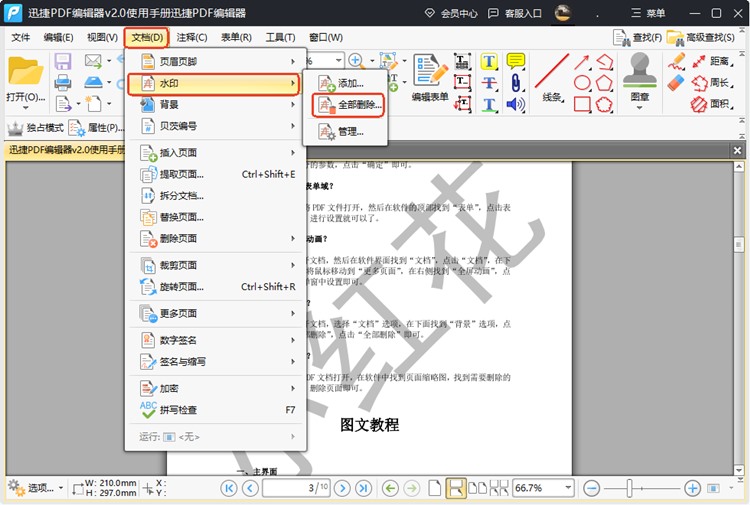The height and width of the screenshot is (505, 750).
Task: Choose Add watermark option
Action: point(345,83)
